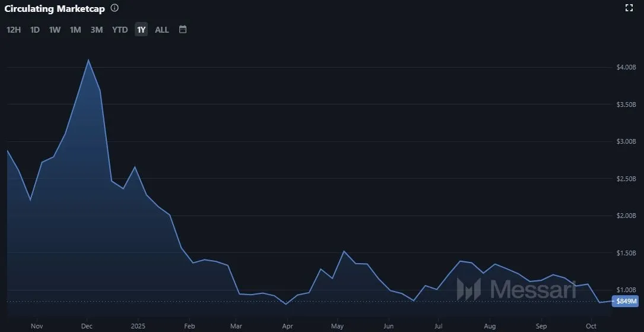Expand chart with the fullscreen icon
Screen dimensions: 644x332
pos(630,8)
